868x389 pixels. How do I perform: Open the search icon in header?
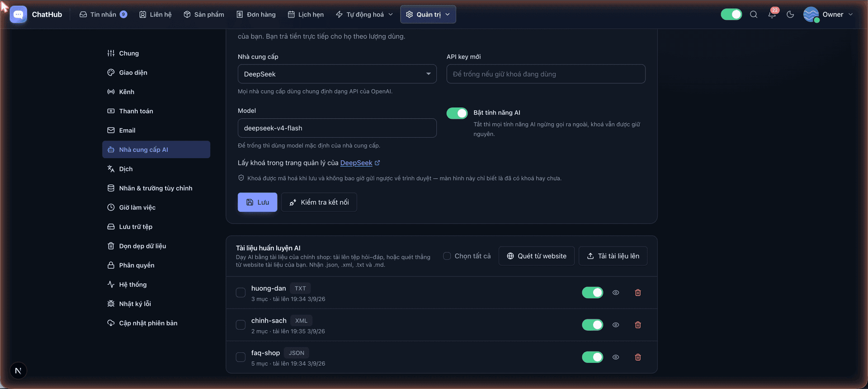click(754, 14)
